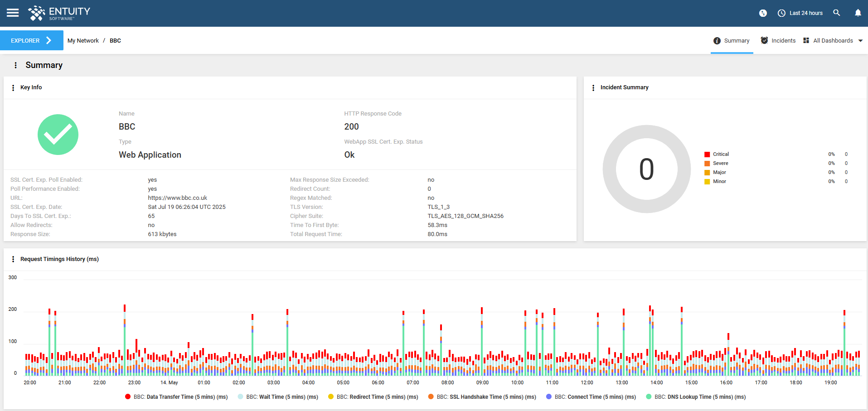The height and width of the screenshot is (411, 868).
Task: Click the 613 kbytes response size
Action: point(162,234)
